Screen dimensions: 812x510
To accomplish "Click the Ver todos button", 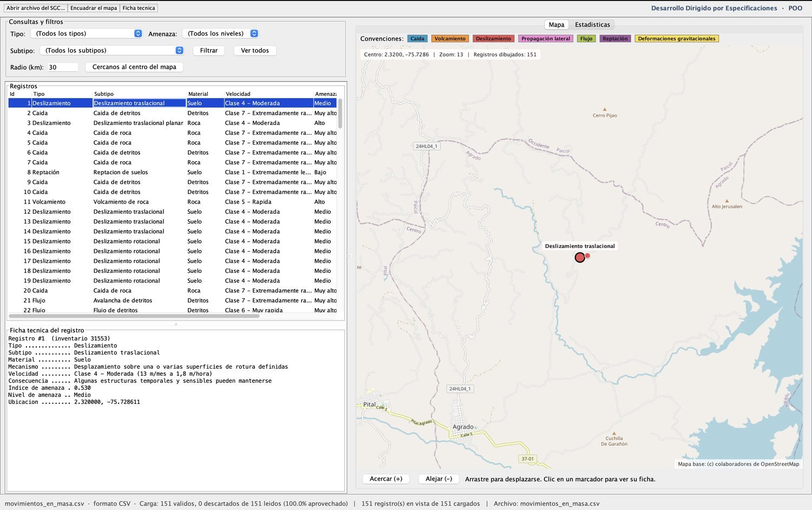I will pos(255,50).
